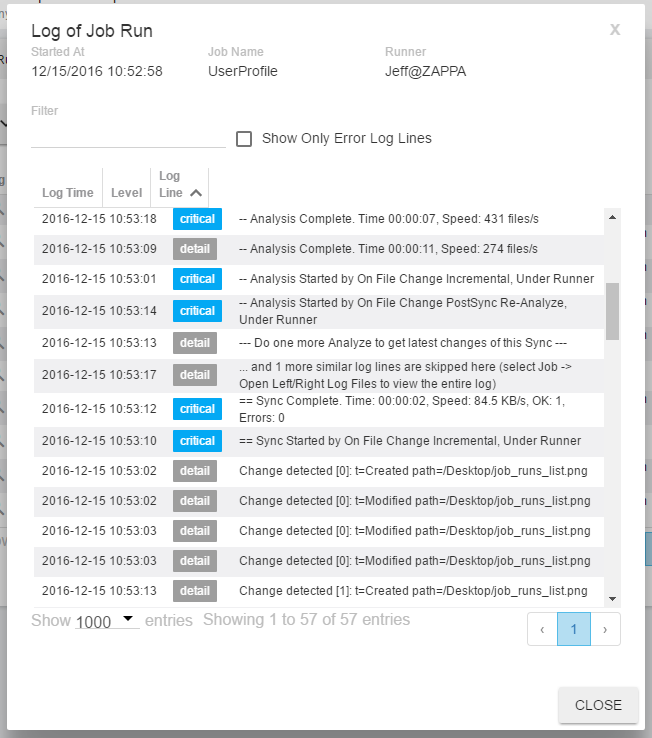
Task: Click detail badge on 10:53:09 row
Action: (195, 249)
